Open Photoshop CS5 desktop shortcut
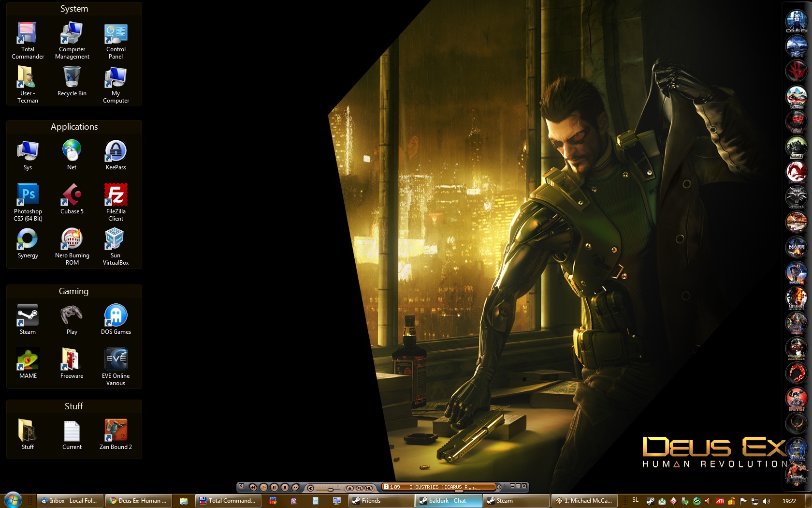Viewport: 812px width, 508px height. tap(28, 195)
